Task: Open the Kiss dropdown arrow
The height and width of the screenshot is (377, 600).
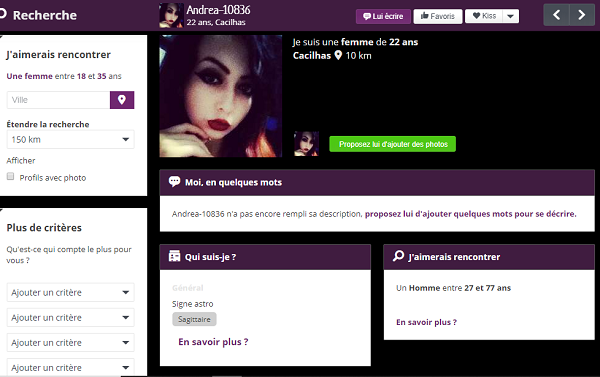Action: coord(510,16)
